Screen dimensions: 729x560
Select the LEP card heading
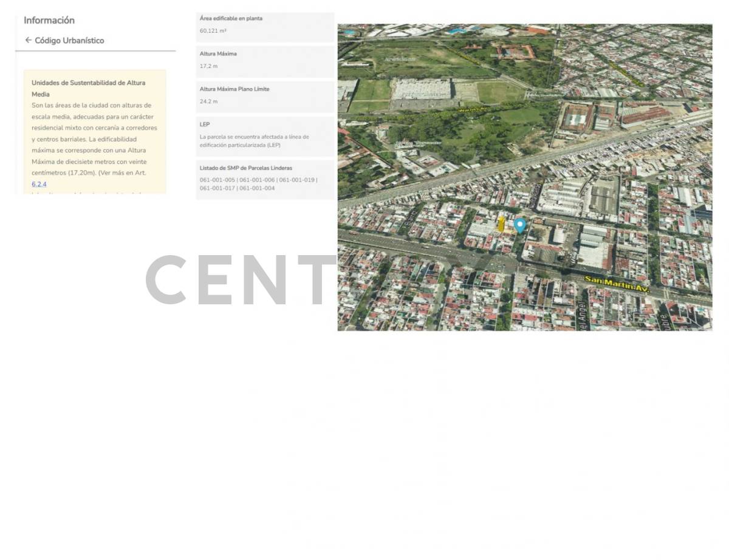205,124
